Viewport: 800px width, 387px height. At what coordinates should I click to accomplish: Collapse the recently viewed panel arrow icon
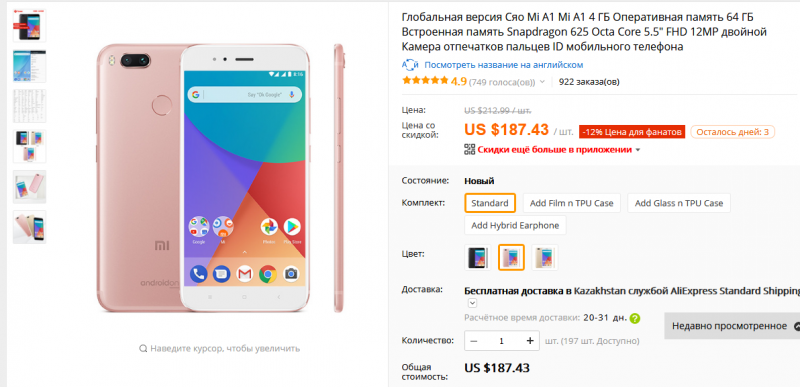click(x=797, y=326)
